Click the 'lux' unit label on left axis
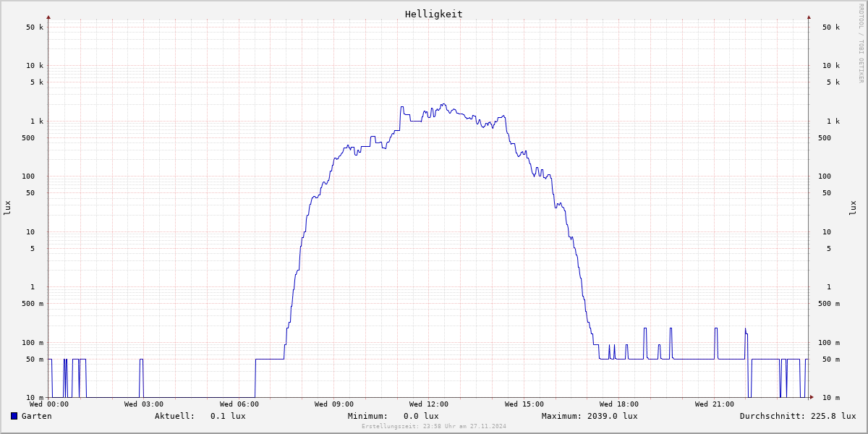 point(7,208)
